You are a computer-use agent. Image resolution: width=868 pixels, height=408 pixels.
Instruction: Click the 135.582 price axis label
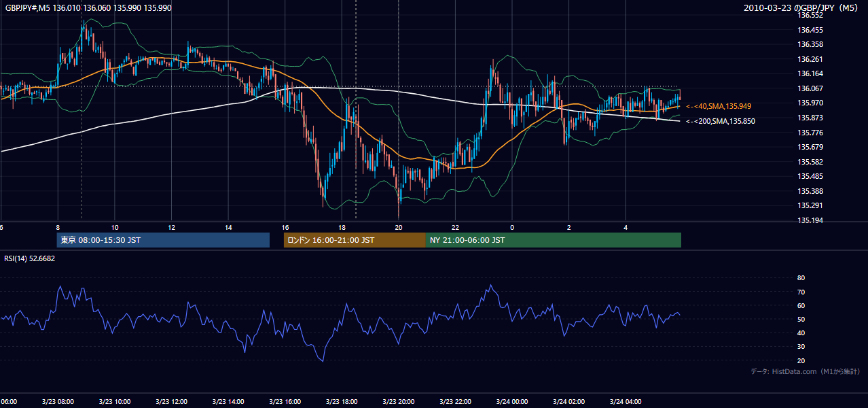pyautogui.click(x=810, y=162)
